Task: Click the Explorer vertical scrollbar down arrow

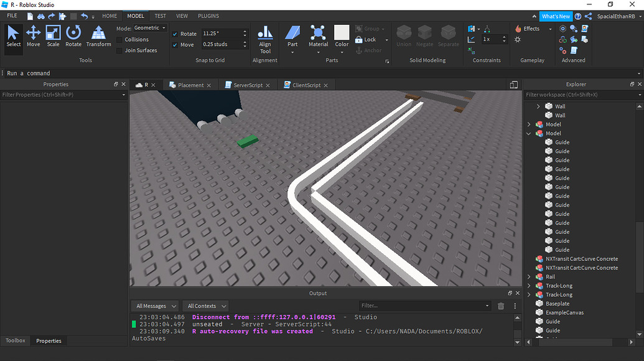Action: [x=639, y=334]
